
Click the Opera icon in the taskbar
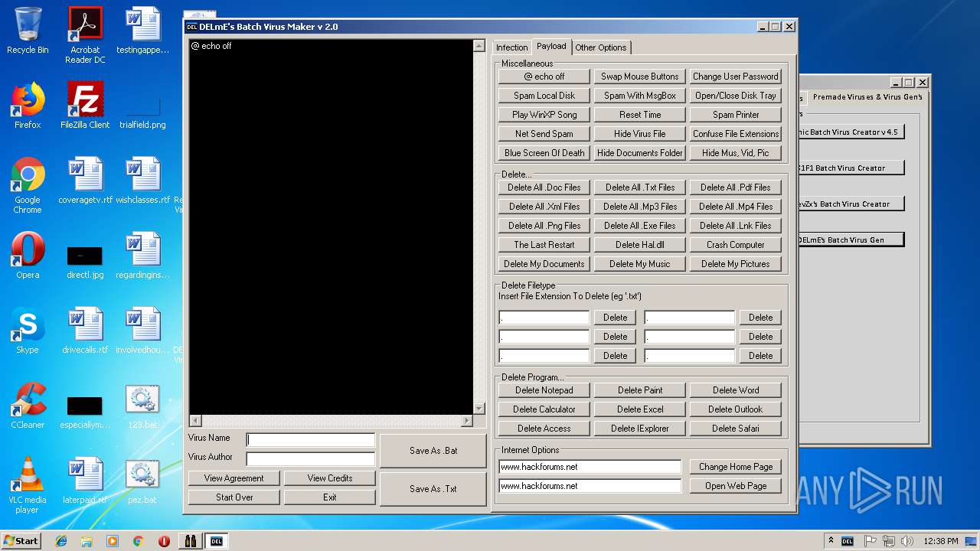[x=164, y=541]
